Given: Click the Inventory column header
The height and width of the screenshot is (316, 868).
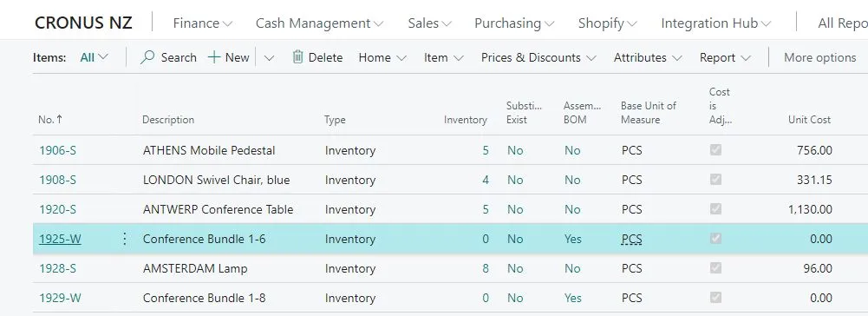Looking at the screenshot, I should [466, 120].
